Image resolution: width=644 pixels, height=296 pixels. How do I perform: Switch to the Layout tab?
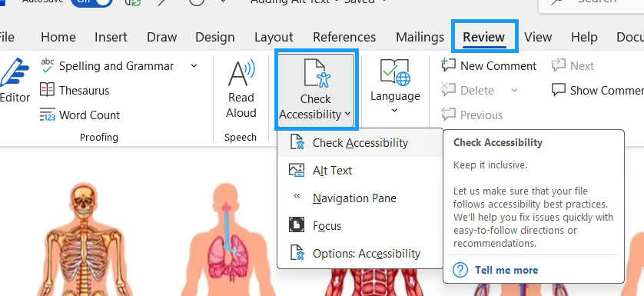click(x=274, y=37)
